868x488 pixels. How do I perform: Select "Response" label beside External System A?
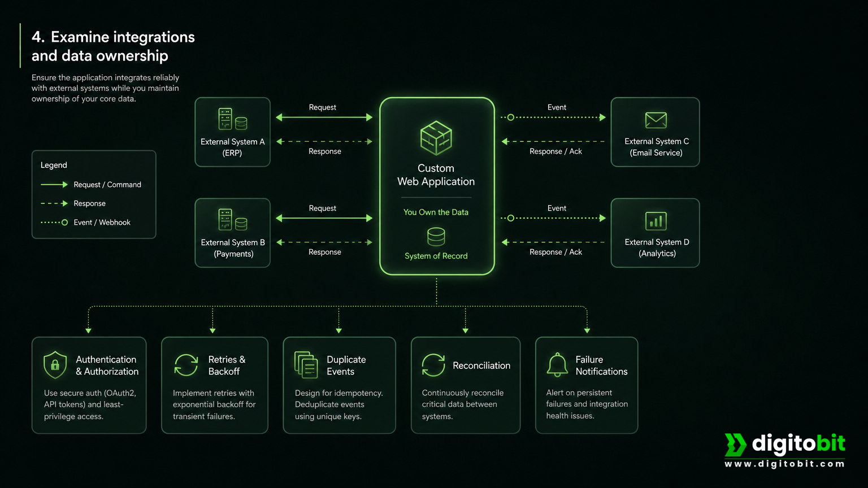click(x=325, y=151)
